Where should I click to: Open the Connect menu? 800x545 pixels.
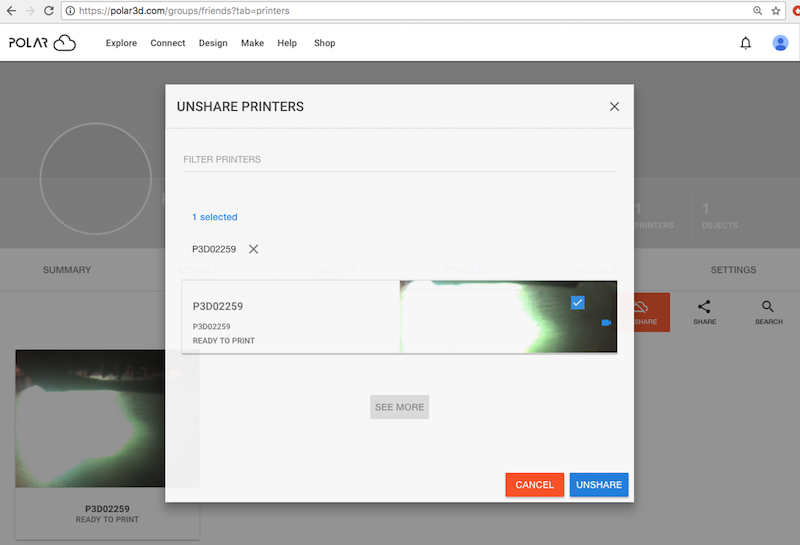168,43
